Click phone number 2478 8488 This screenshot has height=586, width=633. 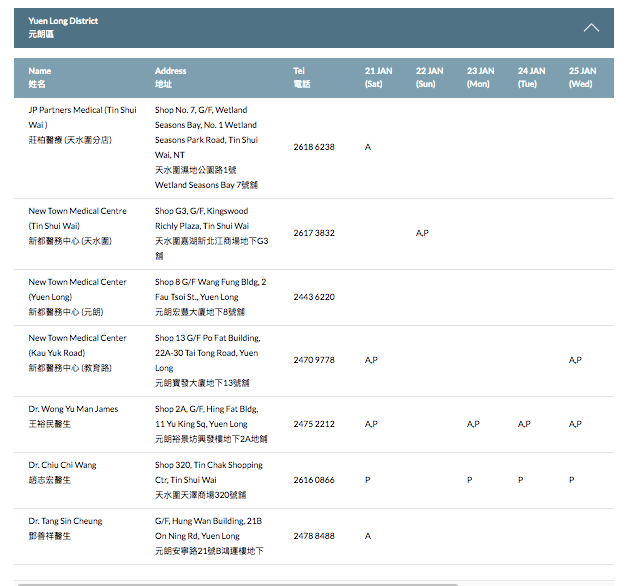point(313,536)
